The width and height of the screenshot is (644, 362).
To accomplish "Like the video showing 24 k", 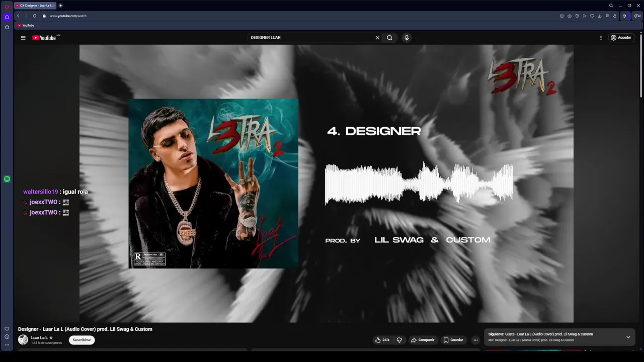I will tap(382, 340).
